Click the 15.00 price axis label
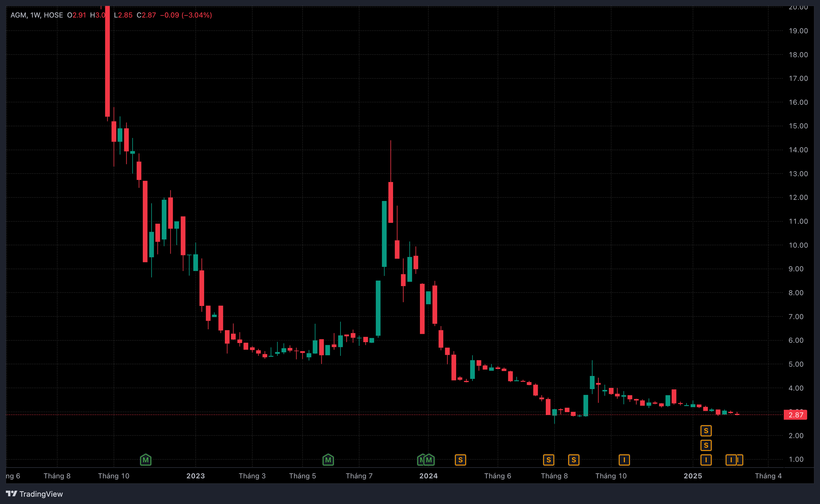The image size is (820, 504). click(798, 126)
